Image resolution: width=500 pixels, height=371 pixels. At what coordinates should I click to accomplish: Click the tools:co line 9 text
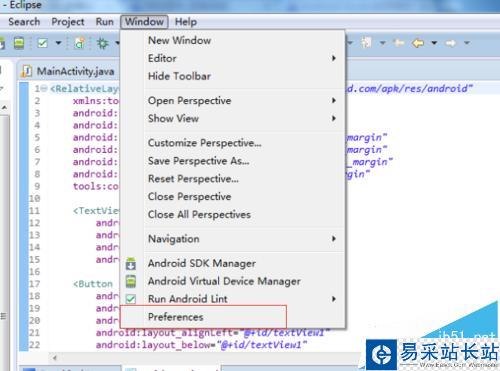coord(96,186)
